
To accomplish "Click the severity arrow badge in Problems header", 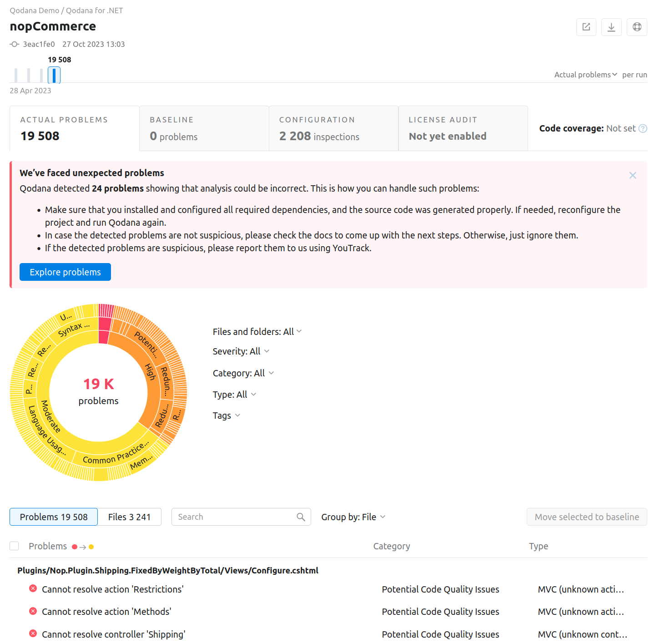I will click(82, 546).
